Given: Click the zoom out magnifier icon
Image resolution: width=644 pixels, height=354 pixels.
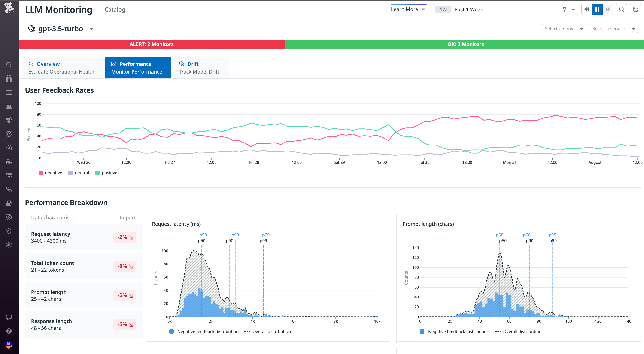Looking at the screenshot, I should coord(622,9).
